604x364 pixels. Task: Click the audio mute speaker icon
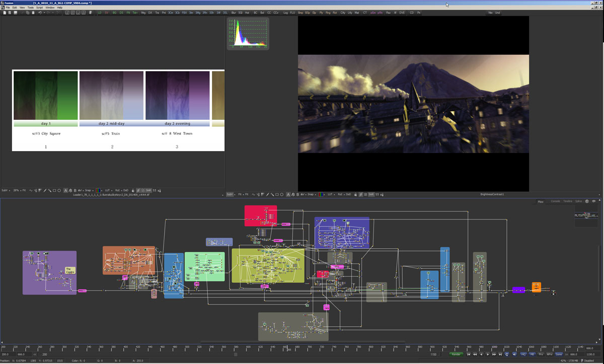(514, 354)
